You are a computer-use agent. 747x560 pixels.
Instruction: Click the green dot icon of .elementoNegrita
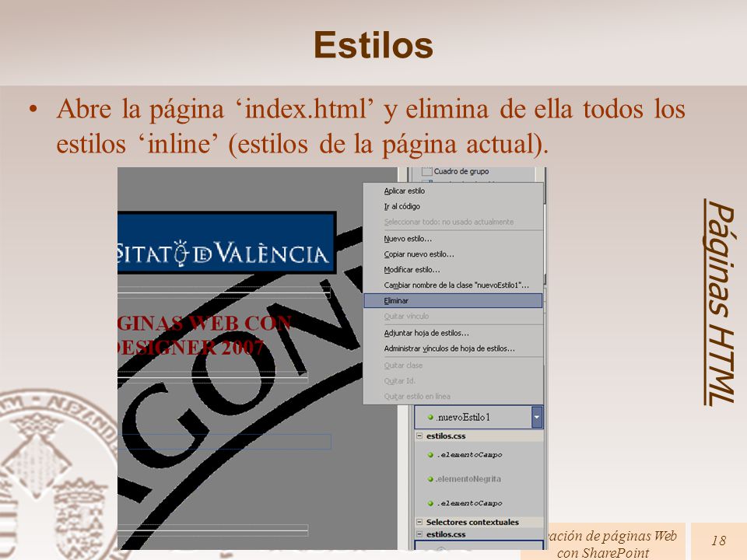tap(430, 479)
